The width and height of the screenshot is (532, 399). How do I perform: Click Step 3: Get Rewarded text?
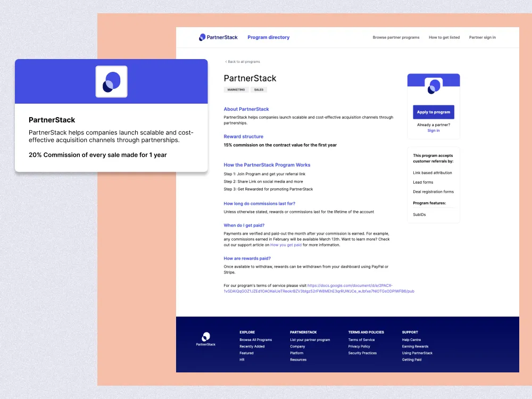coord(268,189)
